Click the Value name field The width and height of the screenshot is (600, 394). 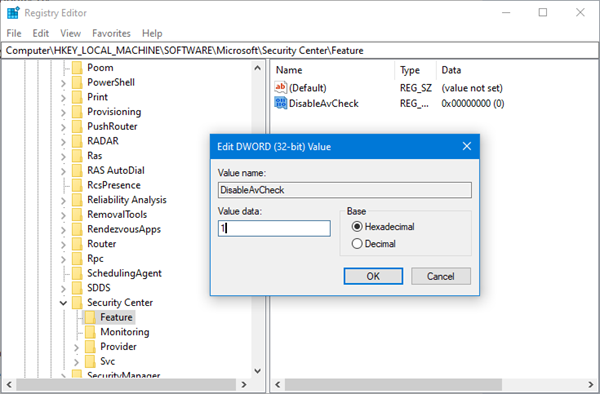coord(344,190)
